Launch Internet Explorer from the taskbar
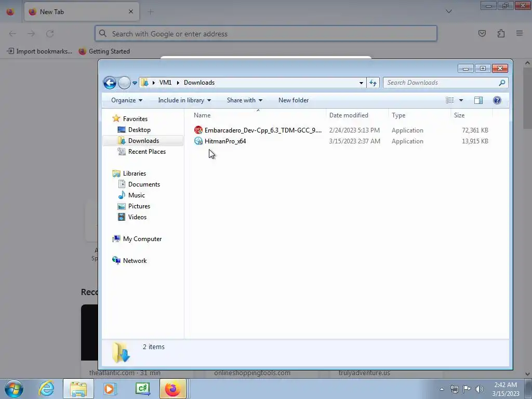Image resolution: width=532 pixels, height=399 pixels. pyautogui.click(x=46, y=389)
